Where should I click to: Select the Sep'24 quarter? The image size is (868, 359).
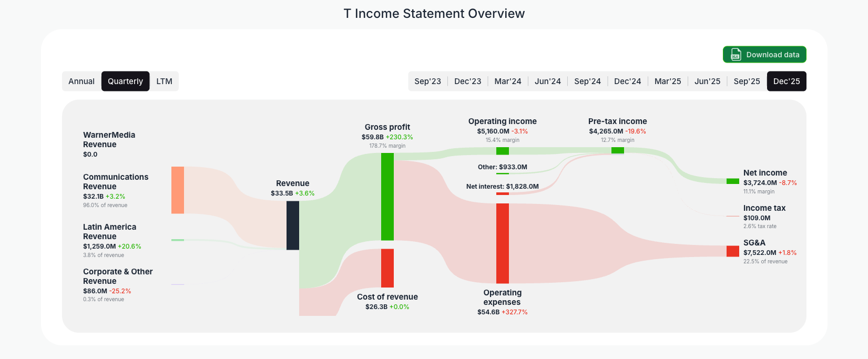tap(587, 81)
